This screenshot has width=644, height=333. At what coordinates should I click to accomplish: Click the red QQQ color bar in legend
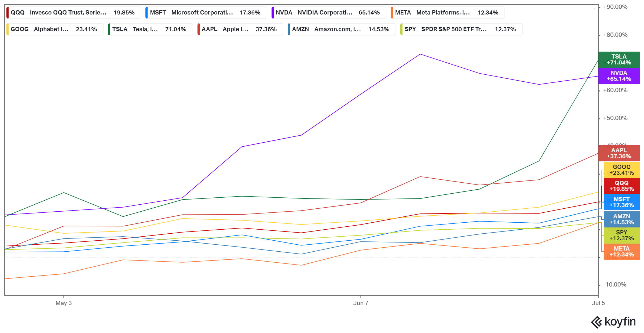click(x=8, y=13)
